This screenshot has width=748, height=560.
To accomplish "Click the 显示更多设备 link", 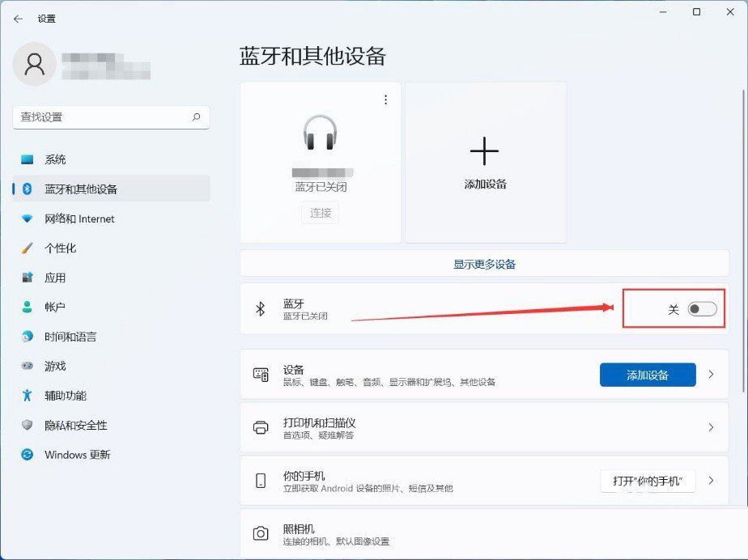I will point(484,264).
